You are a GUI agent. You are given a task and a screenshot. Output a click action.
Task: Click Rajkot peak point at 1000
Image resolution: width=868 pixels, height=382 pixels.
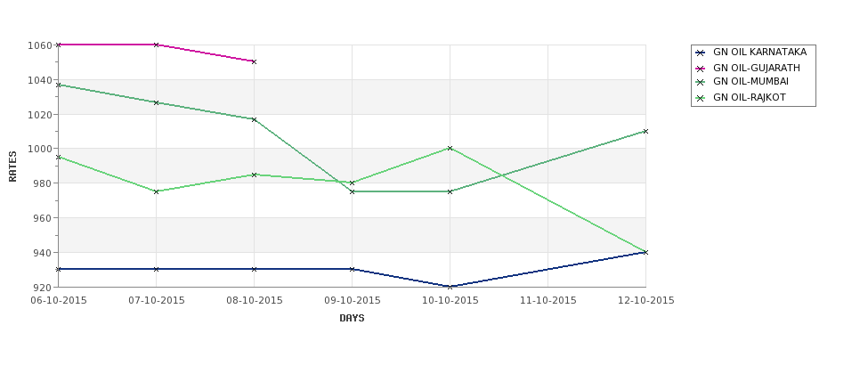pos(450,149)
